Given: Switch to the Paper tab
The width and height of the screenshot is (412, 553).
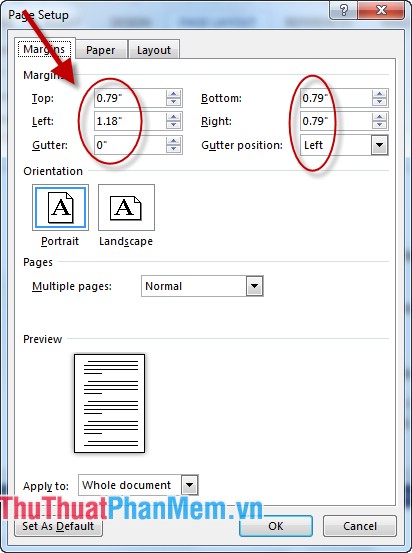Looking at the screenshot, I should point(101,49).
